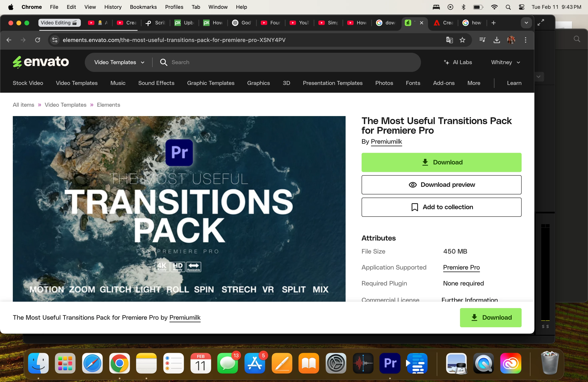Click the Google Translate icon in address bar

click(449, 40)
